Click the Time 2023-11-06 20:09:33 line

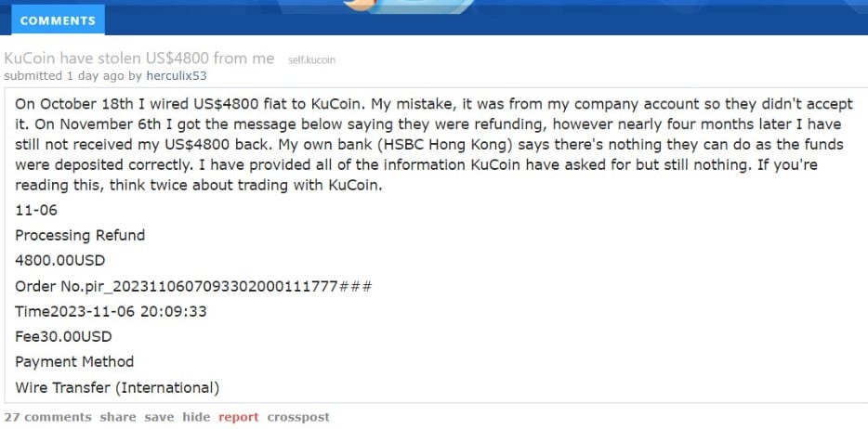click(111, 311)
